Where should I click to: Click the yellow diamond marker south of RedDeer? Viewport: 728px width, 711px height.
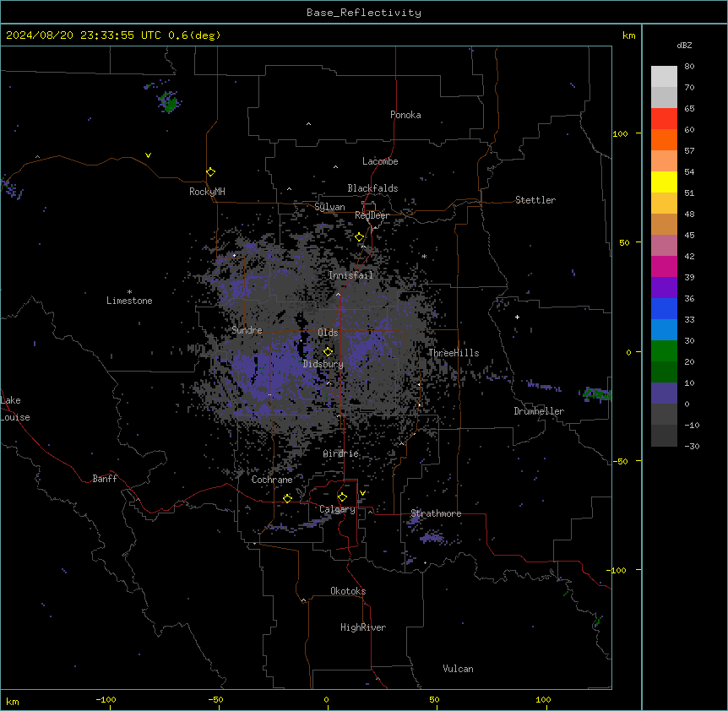tap(360, 237)
